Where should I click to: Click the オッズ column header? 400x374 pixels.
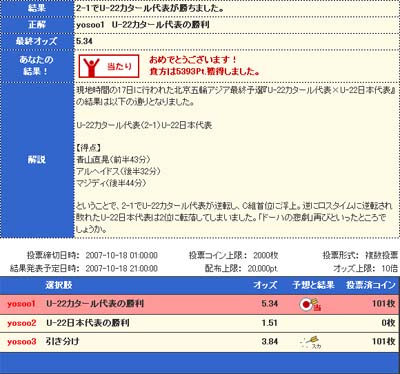coord(265,285)
